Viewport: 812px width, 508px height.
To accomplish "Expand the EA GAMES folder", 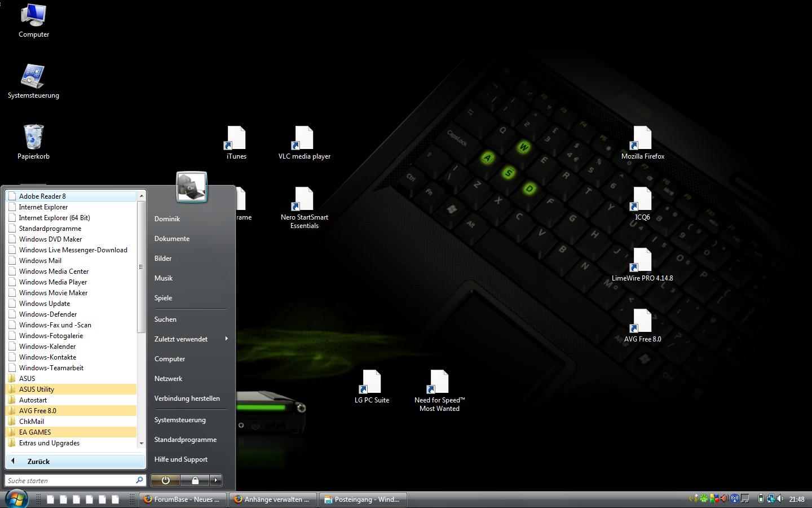I will tap(71, 432).
